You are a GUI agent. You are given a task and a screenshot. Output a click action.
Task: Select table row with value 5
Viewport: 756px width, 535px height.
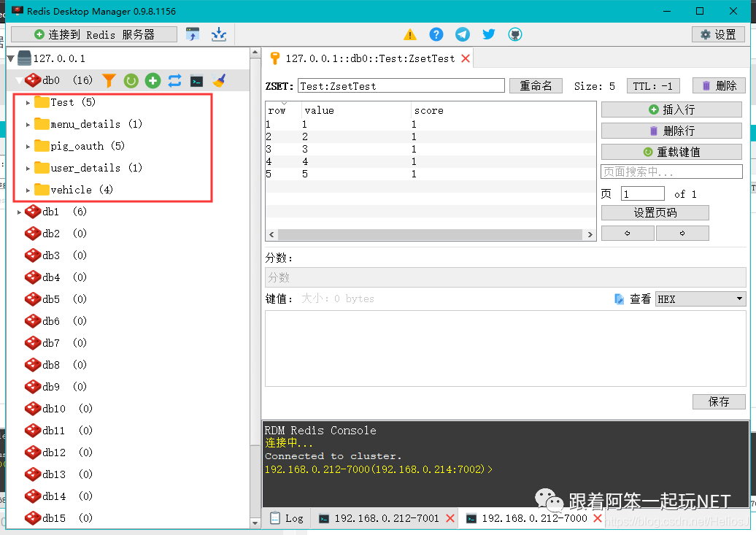(x=431, y=174)
